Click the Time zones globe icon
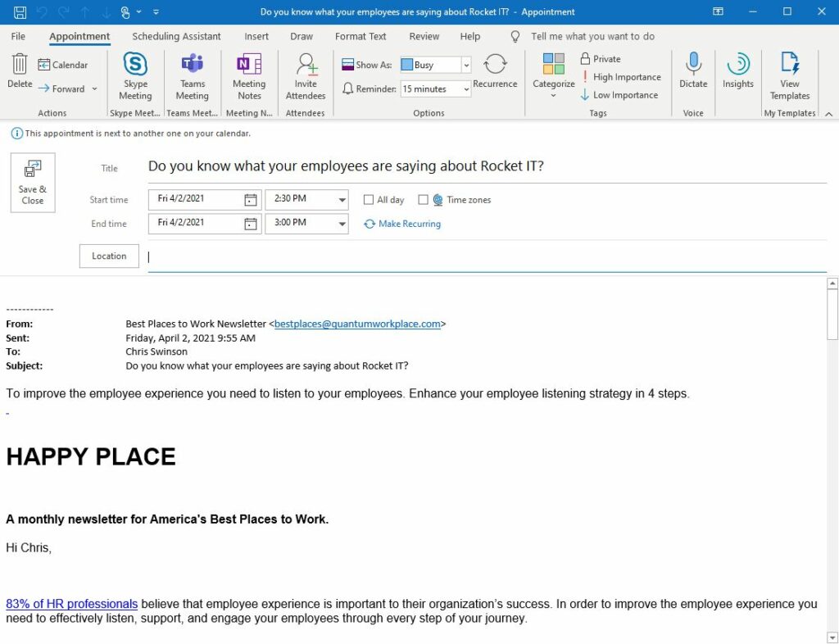 tap(438, 200)
